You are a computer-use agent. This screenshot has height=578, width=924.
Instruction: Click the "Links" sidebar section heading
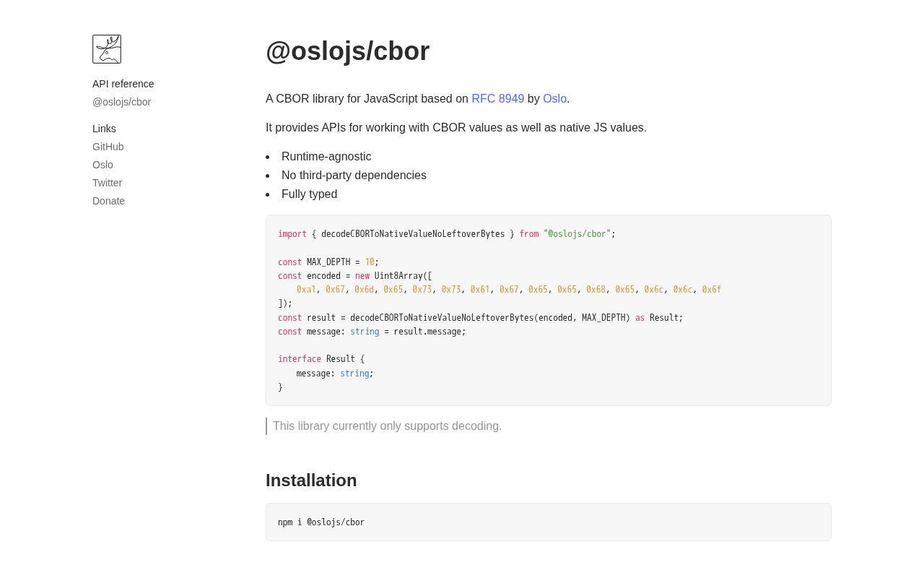tap(104, 129)
